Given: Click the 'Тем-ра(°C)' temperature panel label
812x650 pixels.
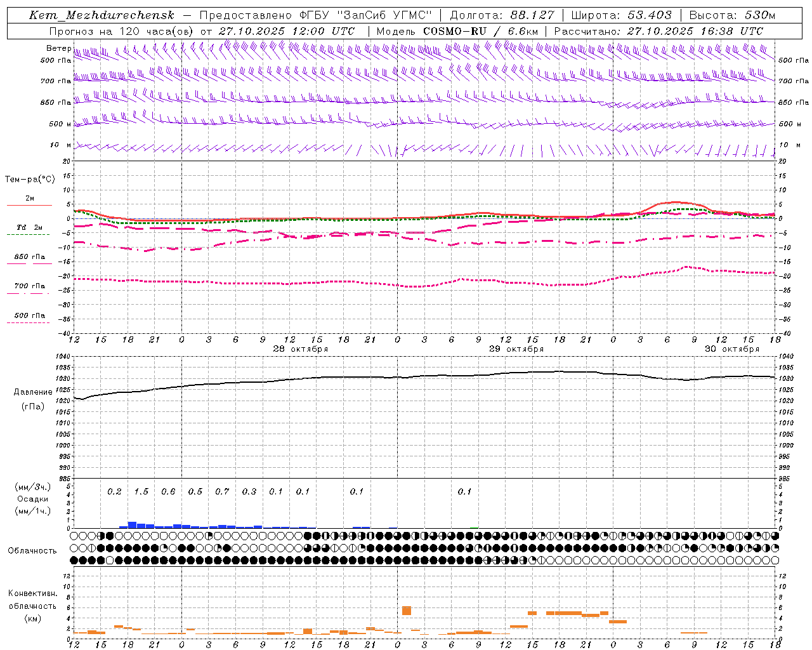Looking at the screenshot, I should pyautogui.click(x=30, y=180).
